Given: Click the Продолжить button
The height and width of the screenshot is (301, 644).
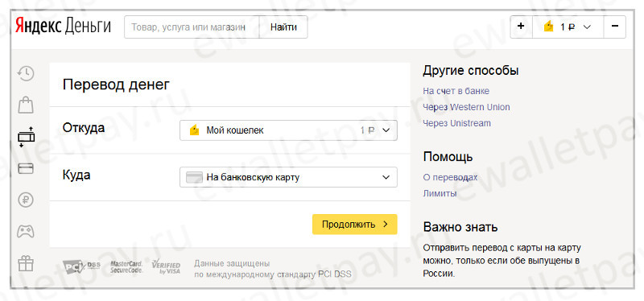Looking at the screenshot, I should (x=354, y=225).
